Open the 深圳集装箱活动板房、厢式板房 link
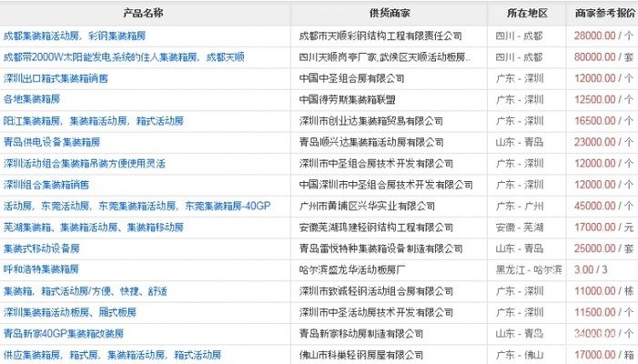This screenshot has height=364, width=638. (70, 312)
